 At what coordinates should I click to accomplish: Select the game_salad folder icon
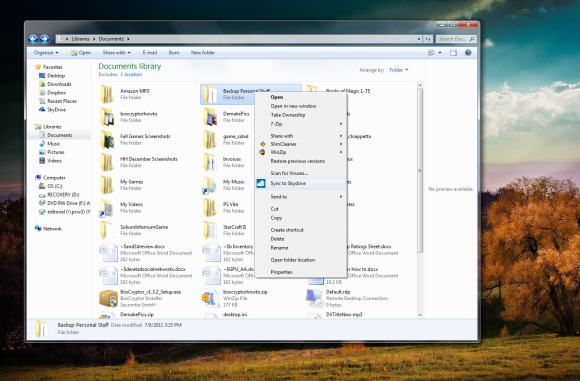tap(210, 139)
